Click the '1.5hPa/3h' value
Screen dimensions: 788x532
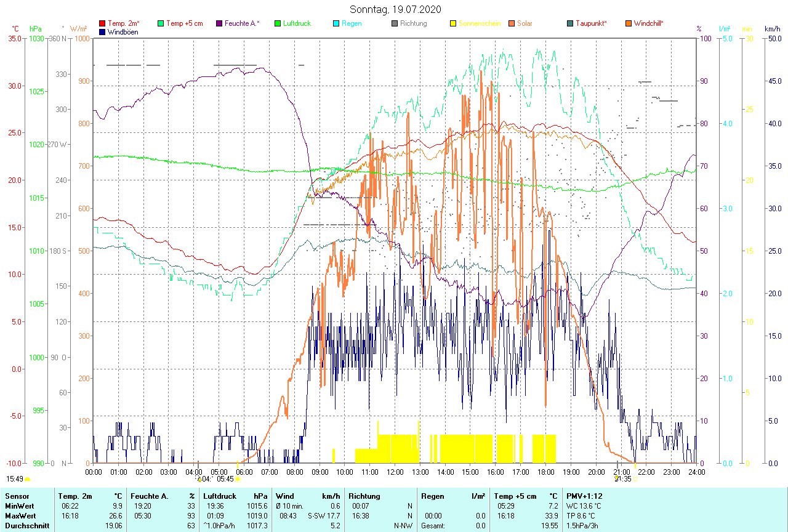(583, 525)
